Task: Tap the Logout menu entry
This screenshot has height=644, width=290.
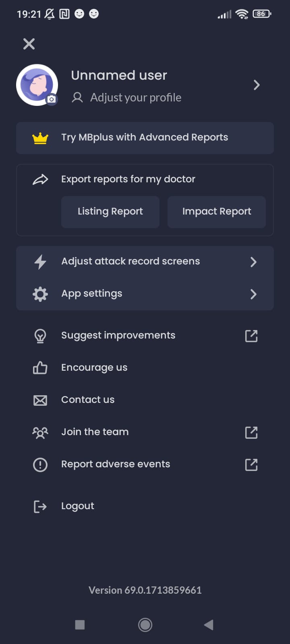Action: pyautogui.click(x=78, y=506)
